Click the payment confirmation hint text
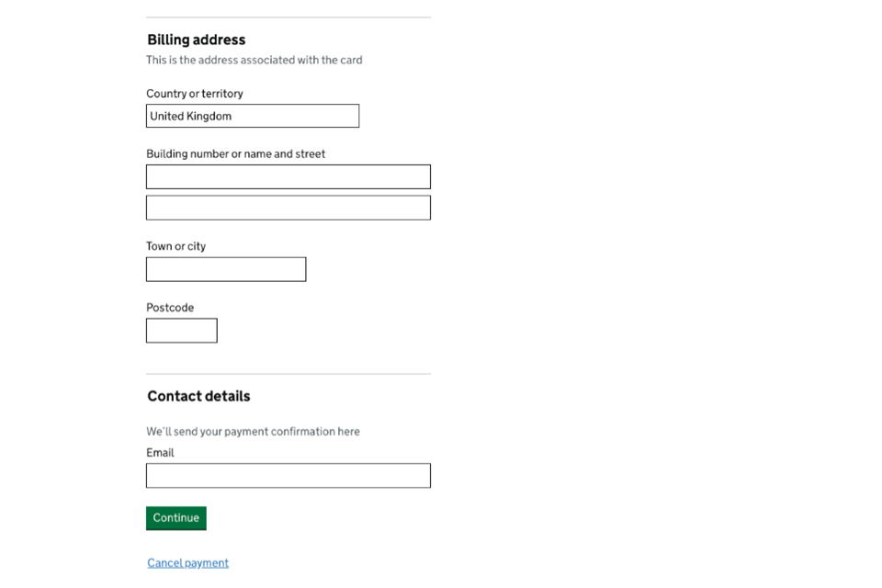This screenshot has width=882, height=588. click(253, 432)
